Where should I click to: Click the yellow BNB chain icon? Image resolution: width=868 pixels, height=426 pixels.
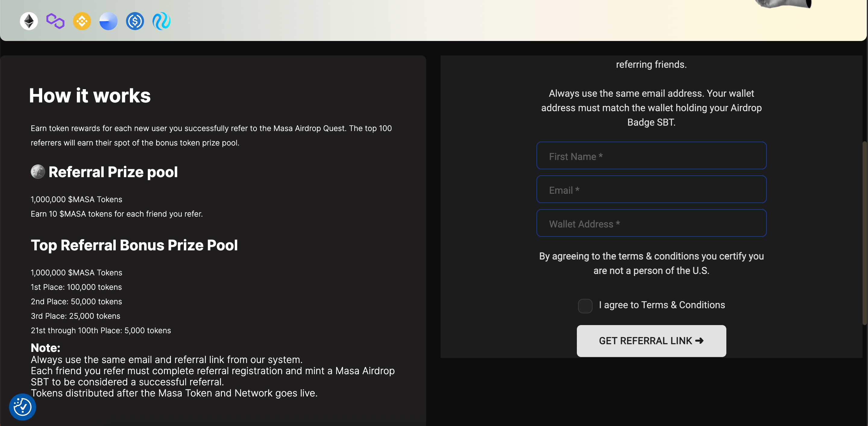[x=82, y=22]
